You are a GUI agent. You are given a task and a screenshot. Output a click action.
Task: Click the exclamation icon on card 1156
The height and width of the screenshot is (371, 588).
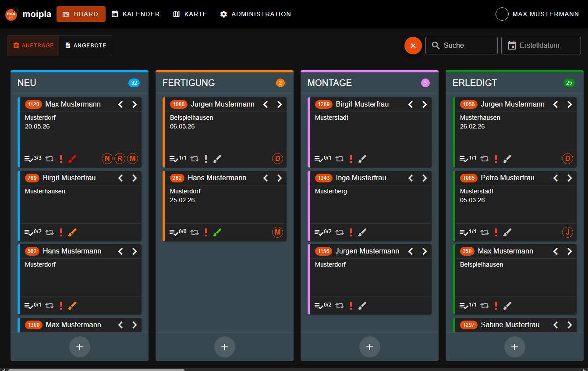pyautogui.click(x=351, y=306)
